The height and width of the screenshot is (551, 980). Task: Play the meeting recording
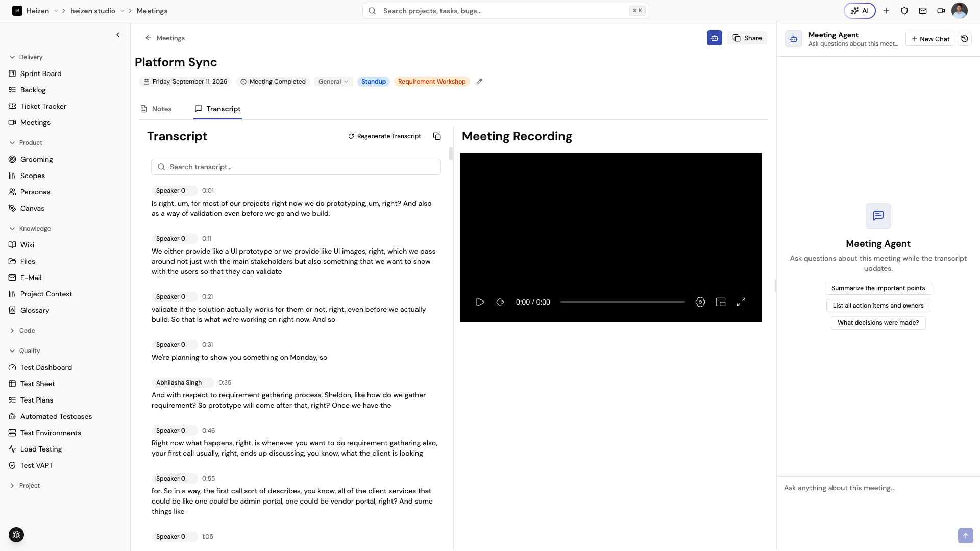(x=480, y=302)
